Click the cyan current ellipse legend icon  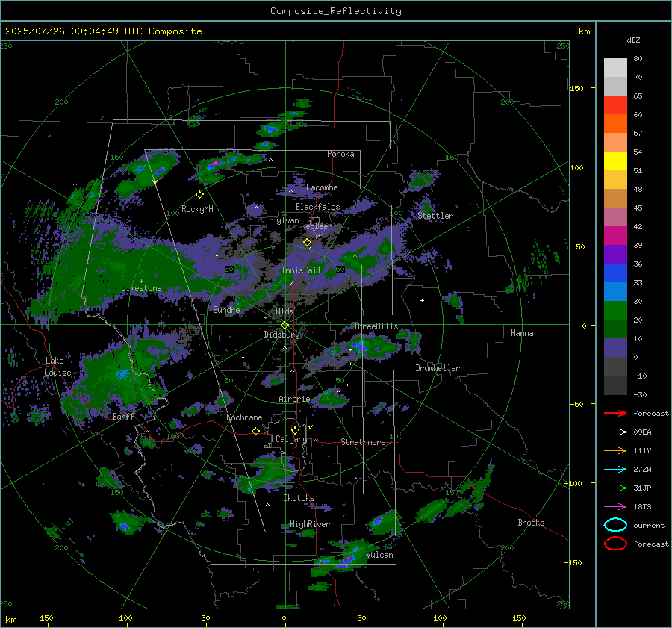[x=615, y=525]
